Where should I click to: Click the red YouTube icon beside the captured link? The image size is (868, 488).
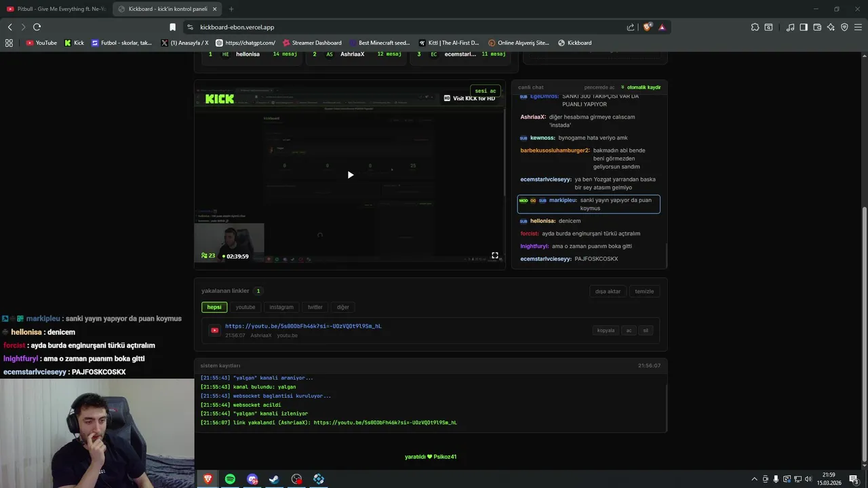click(x=215, y=331)
